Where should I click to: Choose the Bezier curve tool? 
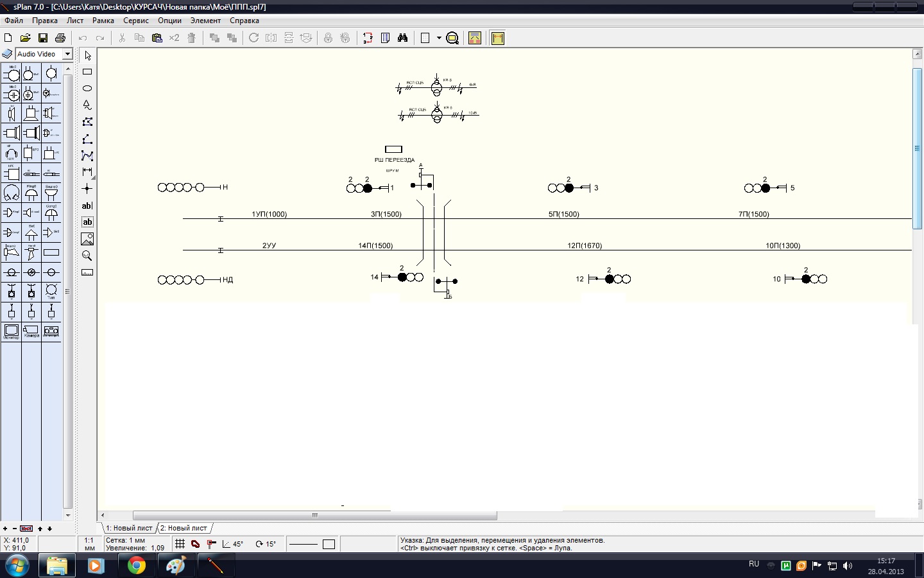87,155
